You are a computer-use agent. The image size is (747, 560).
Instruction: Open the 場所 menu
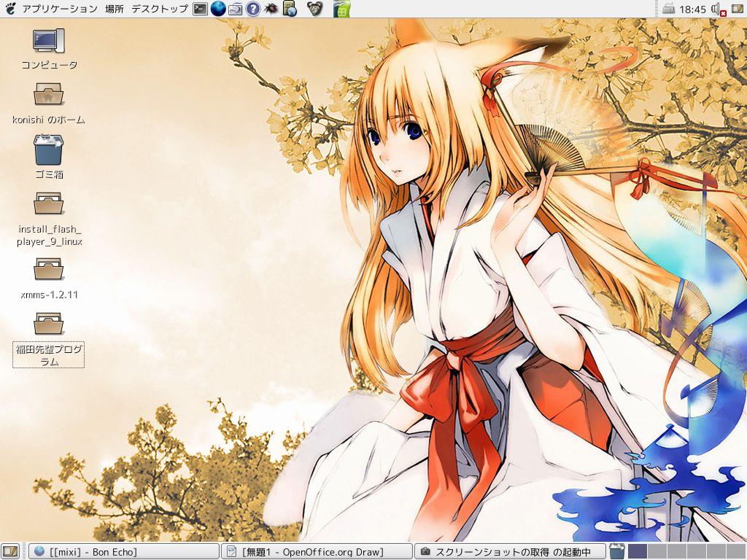pos(115,9)
